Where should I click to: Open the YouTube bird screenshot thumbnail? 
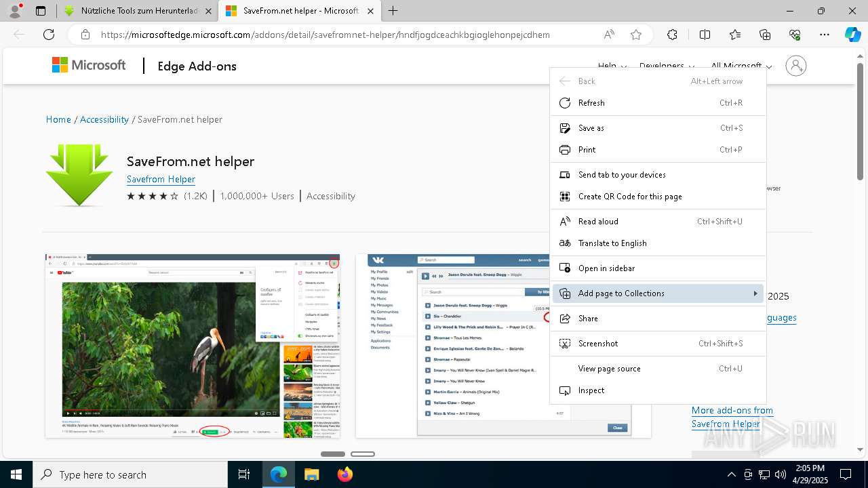pyautogui.click(x=193, y=346)
